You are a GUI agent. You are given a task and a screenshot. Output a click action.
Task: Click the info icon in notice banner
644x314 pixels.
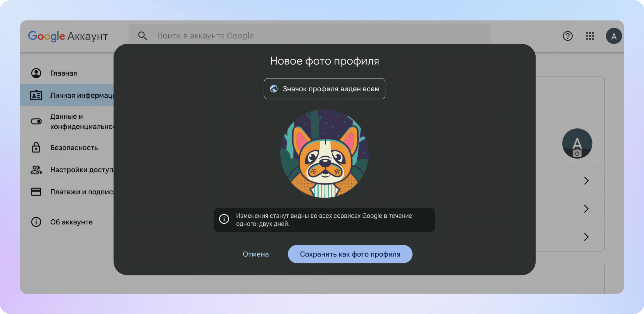pyautogui.click(x=224, y=219)
